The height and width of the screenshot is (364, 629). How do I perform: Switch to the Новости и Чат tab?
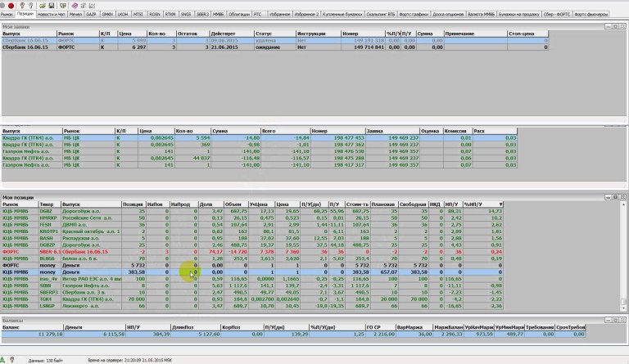click(52, 15)
